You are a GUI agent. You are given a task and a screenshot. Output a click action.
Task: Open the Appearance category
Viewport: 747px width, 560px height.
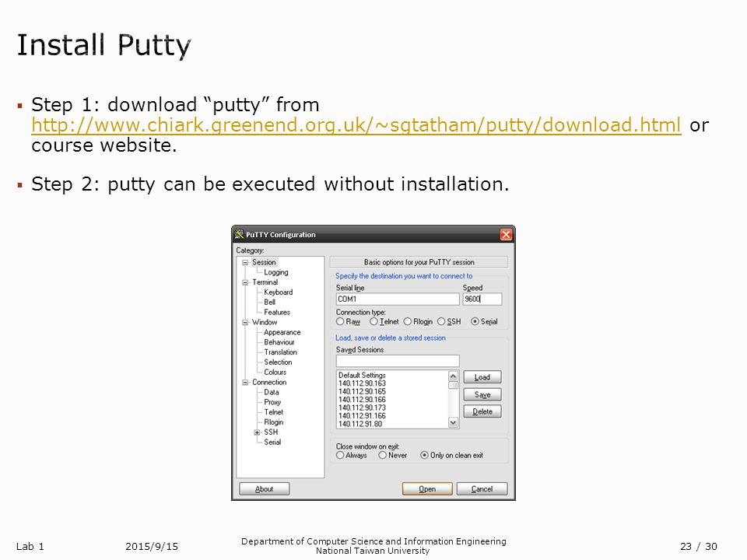click(x=282, y=332)
